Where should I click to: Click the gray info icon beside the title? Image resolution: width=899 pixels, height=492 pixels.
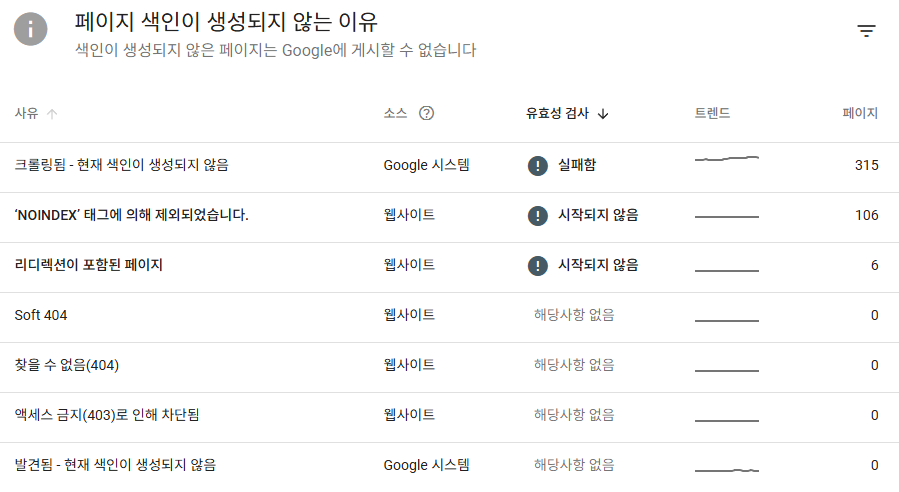click(x=31, y=29)
